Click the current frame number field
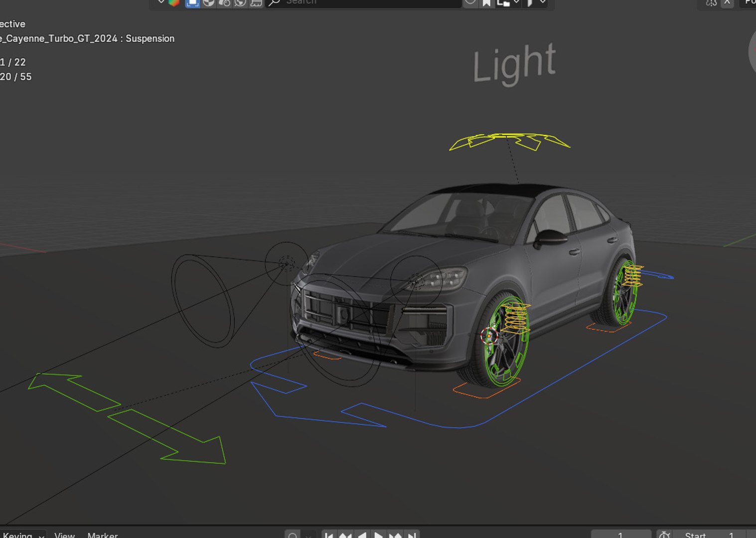756x538 pixels. [x=621, y=535]
